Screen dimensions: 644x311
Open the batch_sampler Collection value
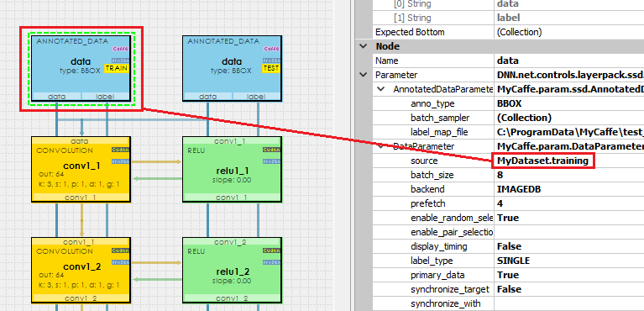524,118
